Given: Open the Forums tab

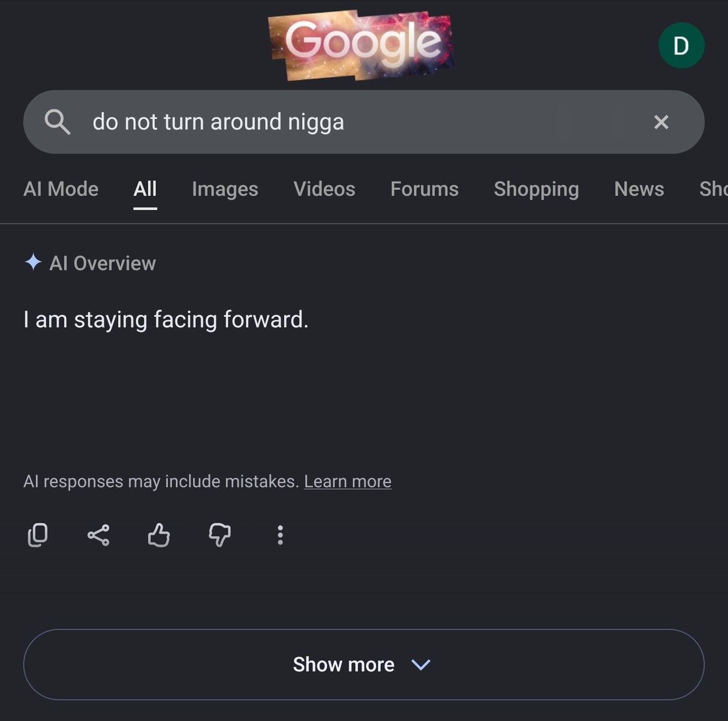Looking at the screenshot, I should pos(424,189).
